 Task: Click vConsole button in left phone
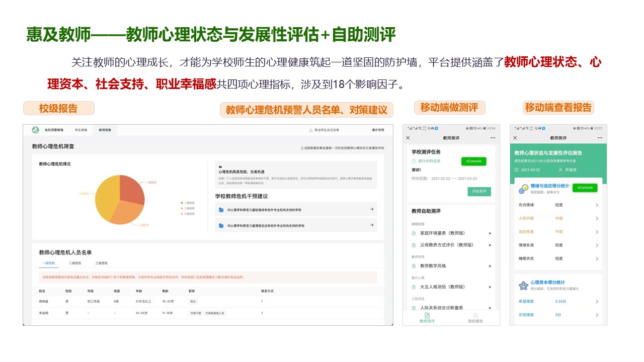click(473, 161)
